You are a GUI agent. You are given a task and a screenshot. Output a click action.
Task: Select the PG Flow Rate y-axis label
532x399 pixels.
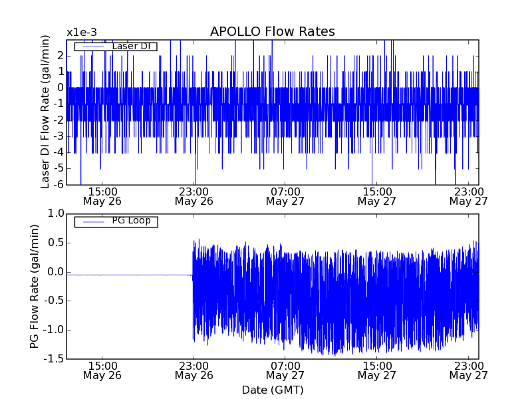coord(35,286)
